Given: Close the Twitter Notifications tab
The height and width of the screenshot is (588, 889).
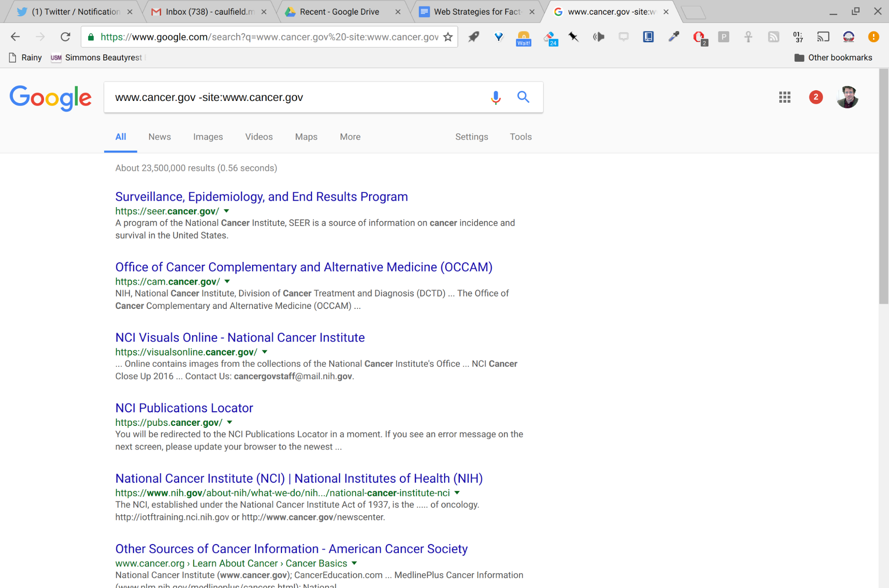Looking at the screenshot, I should pyautogui.click(x=129, y=12).
